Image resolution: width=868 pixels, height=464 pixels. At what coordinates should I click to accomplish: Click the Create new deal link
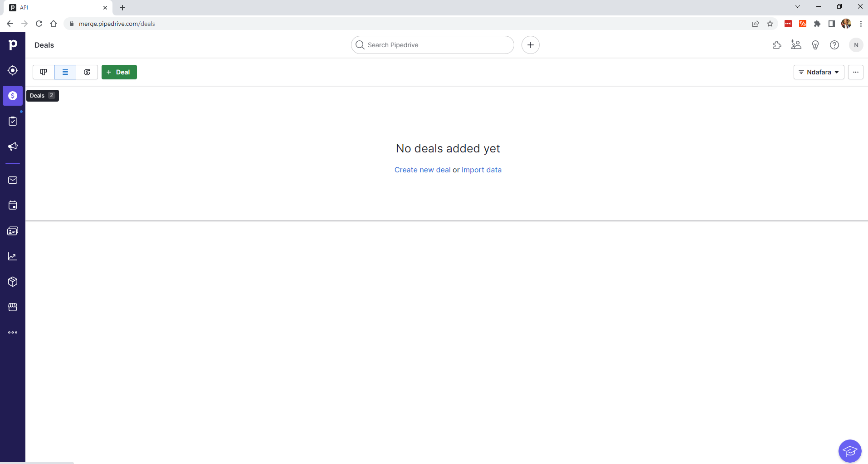[x=422, y=170]
